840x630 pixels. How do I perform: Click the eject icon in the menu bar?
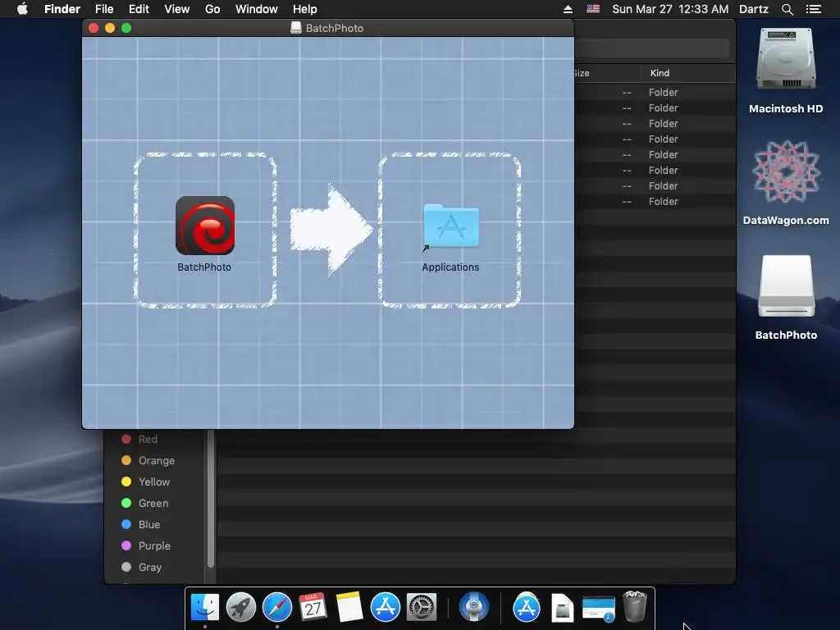pos(568,9)
